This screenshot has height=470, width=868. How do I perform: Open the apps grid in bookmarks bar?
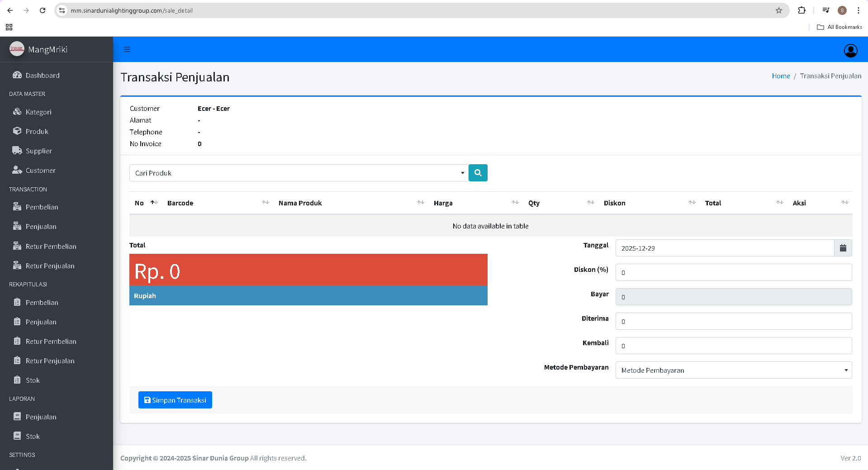[x=9, y=27]
